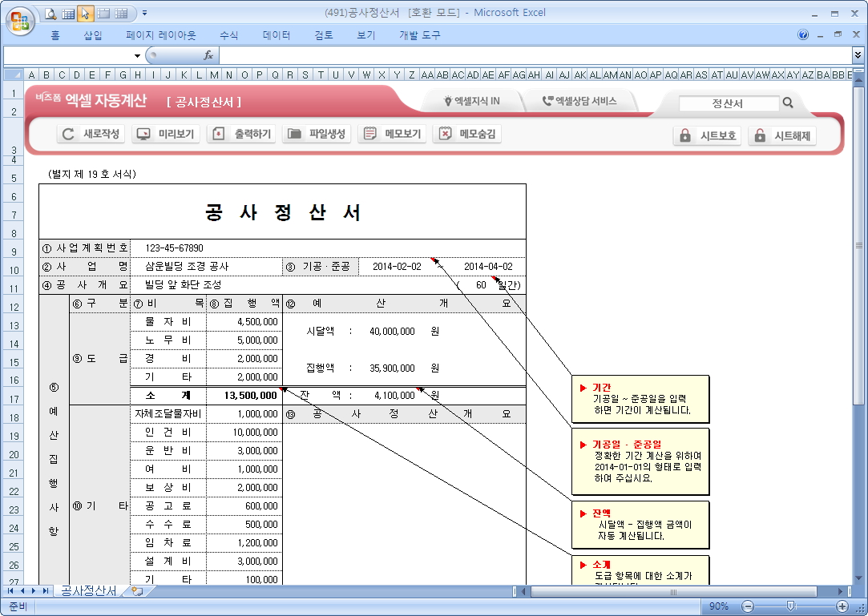
Task: Expand the formula bar
Action: 858,55
